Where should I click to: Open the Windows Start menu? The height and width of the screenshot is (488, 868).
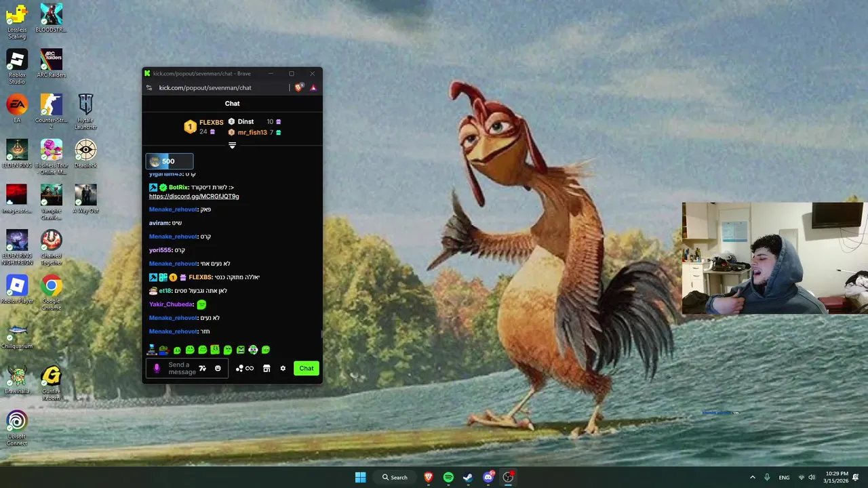(360, 477)
